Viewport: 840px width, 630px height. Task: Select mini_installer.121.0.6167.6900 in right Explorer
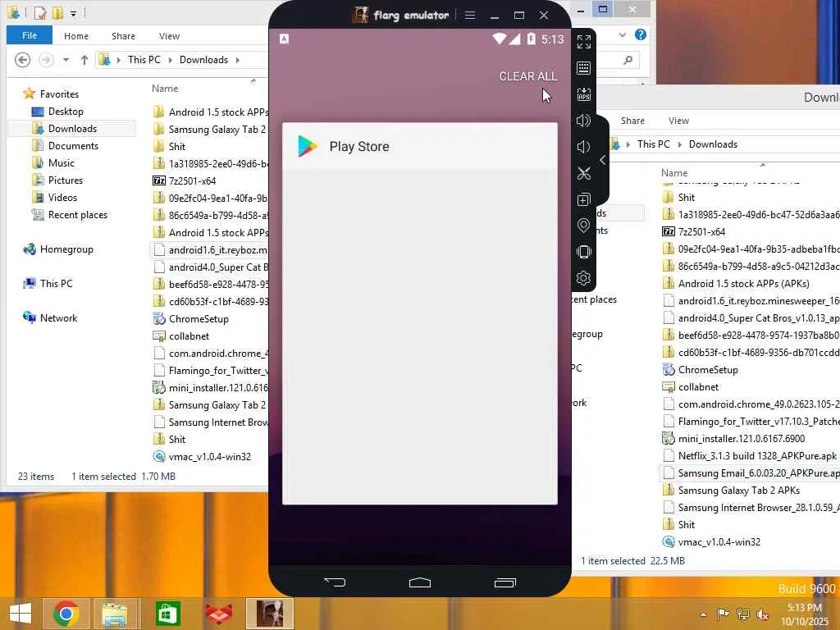point(741,439)
